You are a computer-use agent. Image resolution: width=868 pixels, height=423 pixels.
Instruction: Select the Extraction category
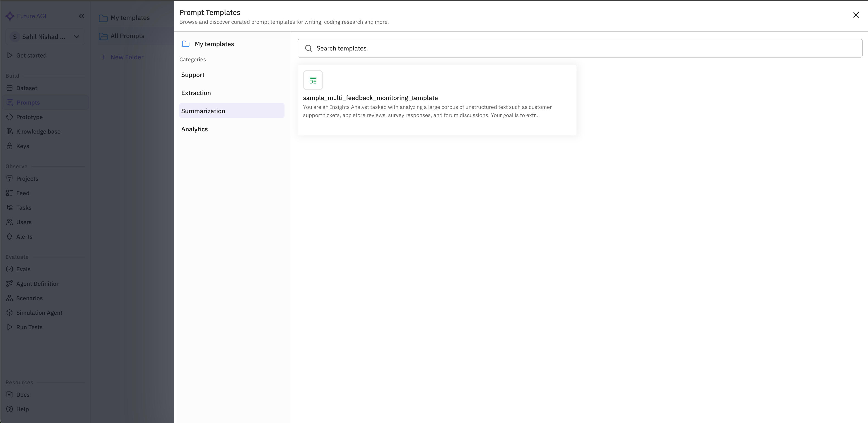[196, 93]
